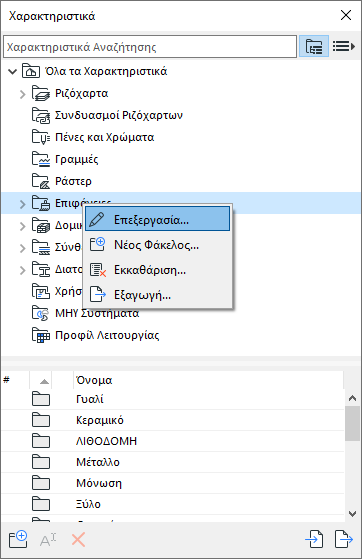362x559 pixels.
Task: Select the Επιφάνειες surfaces folder icon
Action: pos(41,203)
